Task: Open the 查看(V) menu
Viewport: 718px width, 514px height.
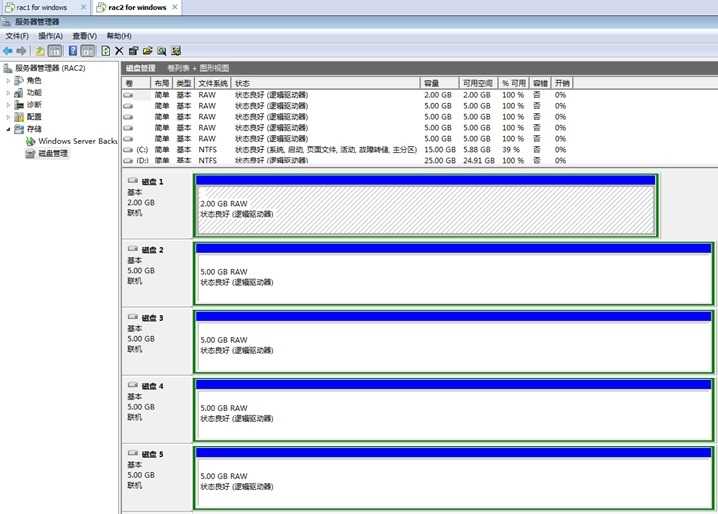Action: tap(85, 36)
